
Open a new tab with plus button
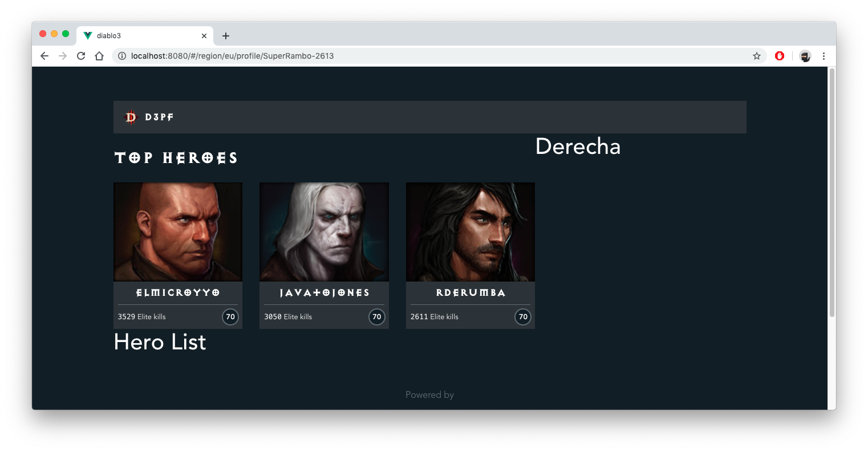[226, 36]
